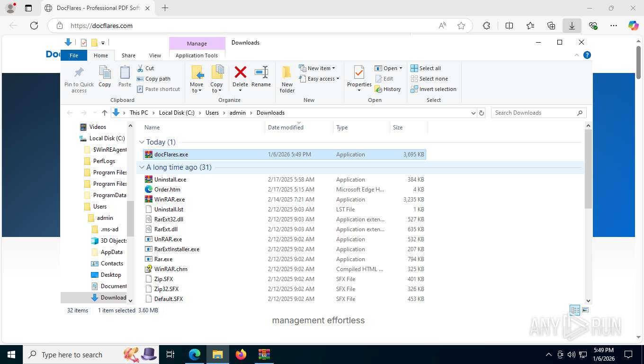Switch to details view button
Screen dimensions: 644x364
click(575, 310)
